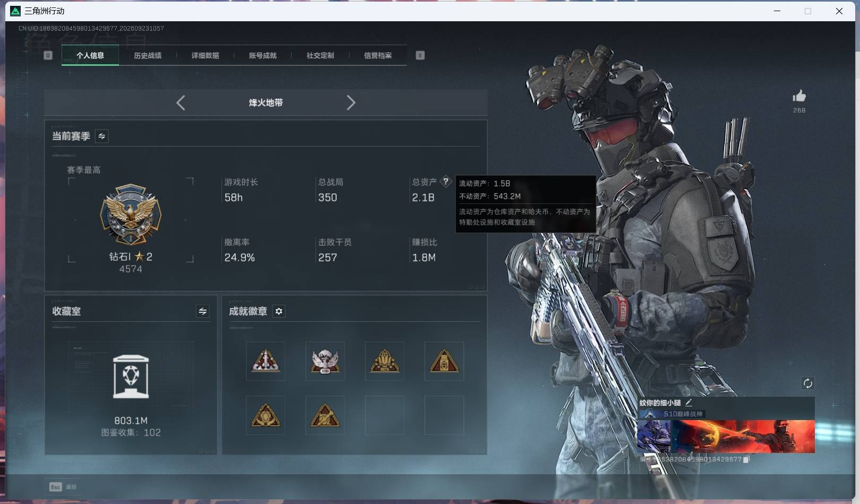Viewport: 860px width, 504px height.
Task: Click the last empty badge slot bottom row
Action: pos(444,415)
